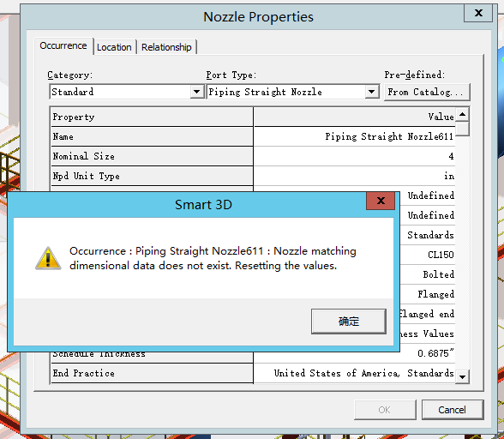Click scrollbar down arrow in property grid
Screen dimensions: 504x439
[463, 376]
